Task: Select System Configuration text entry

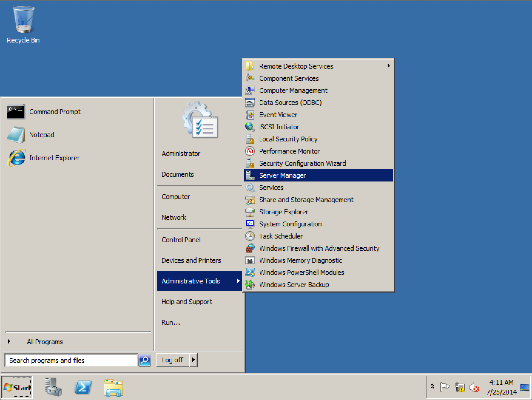Action: (x=290, y=224)
